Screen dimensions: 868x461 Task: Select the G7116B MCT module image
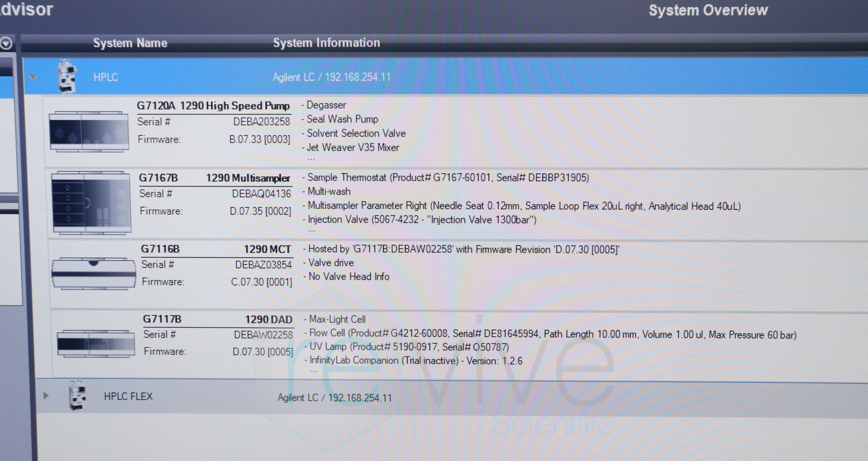click(94, 274)
